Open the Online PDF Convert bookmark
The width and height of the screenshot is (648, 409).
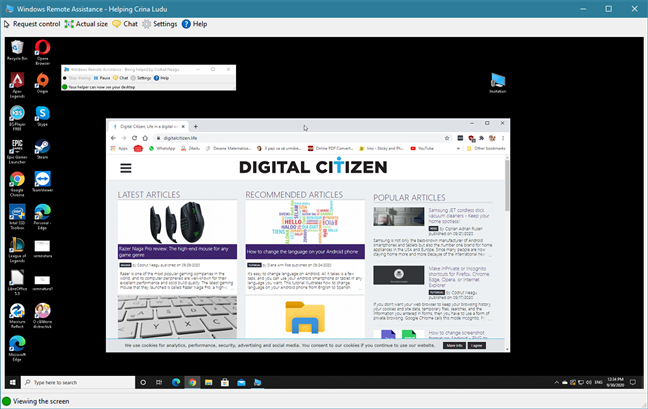click(331, 148)
